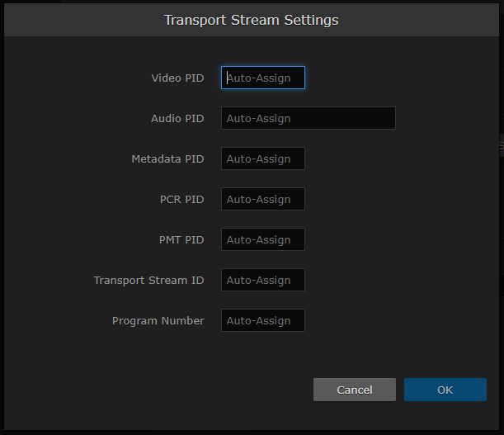The image size is (504, 435).
Task: Click the Transport Stream Settings title
Action: click(251, 19)
